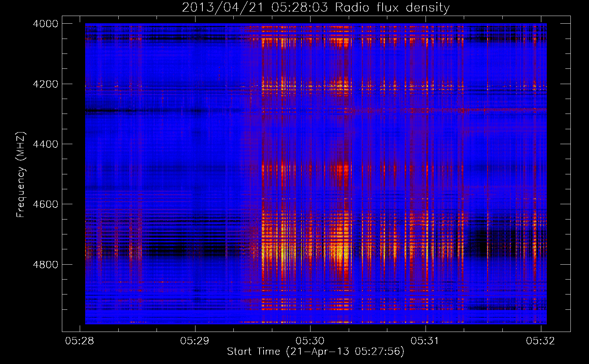Click the 05:30 time axis label

(x=310, y=341)
